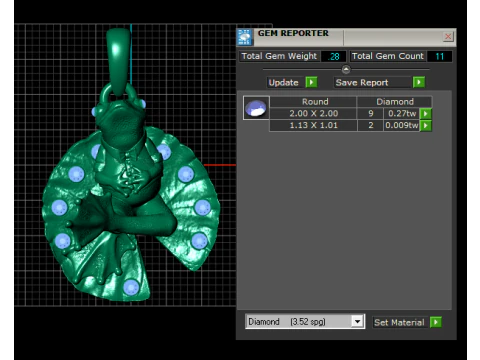The width and height of the screenshot is (480, 360).
Task: Click the Gem Reporter panel icon
Action: (245, 37)
